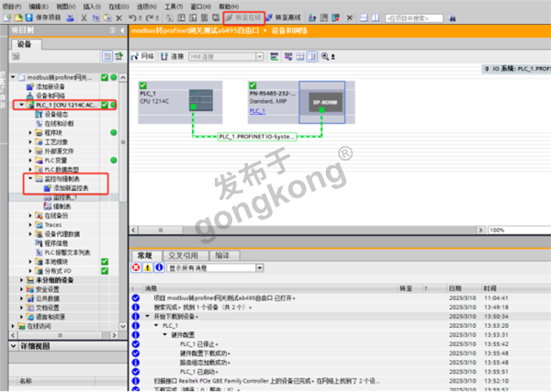Click the project search input field
Viewport: 551px width, 392px height.
[414, 18]
